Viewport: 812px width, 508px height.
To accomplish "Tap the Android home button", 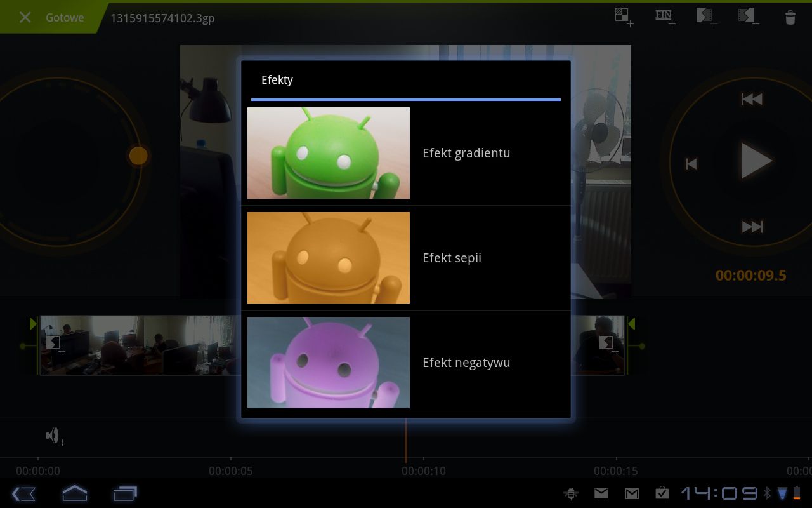I will pos(75,493).
